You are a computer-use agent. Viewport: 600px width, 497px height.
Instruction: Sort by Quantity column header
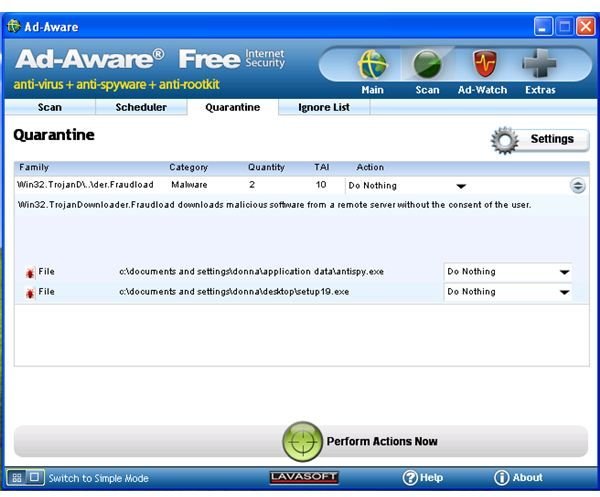coord(266,167)
